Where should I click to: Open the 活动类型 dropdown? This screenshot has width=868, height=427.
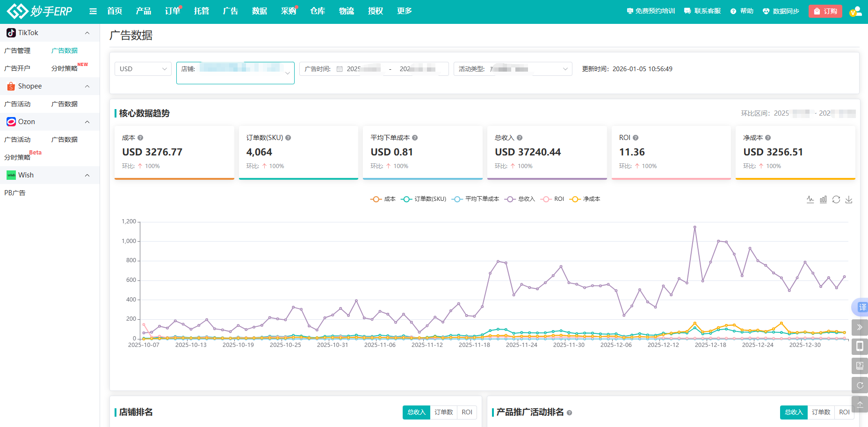(x=513, y=69)
